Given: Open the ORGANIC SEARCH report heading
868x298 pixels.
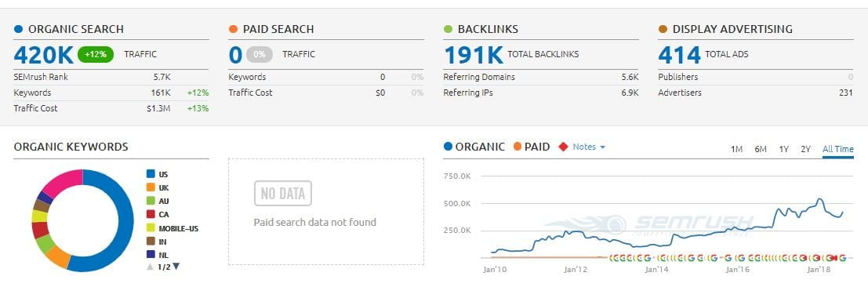Looking at the screenshot, I should click(x=76, y=29).
